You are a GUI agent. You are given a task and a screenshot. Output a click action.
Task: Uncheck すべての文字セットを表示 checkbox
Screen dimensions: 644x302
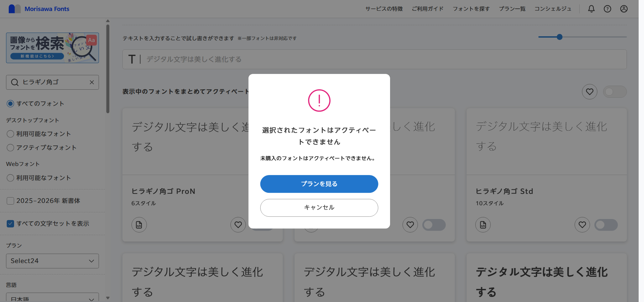pos(10,224)
